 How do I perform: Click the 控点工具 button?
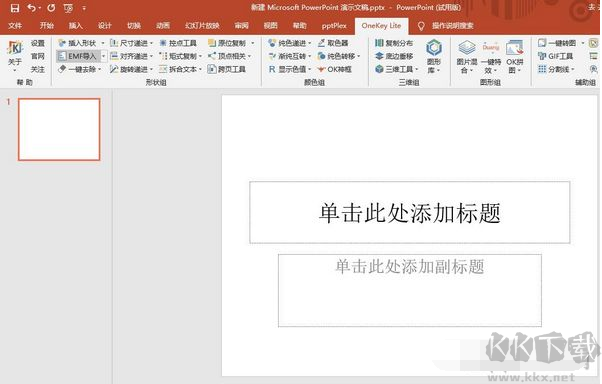click(178, 43)
